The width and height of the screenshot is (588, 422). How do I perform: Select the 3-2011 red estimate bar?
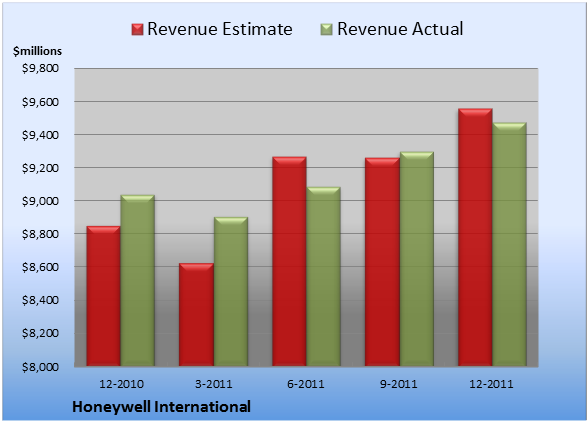coord(196,314)
